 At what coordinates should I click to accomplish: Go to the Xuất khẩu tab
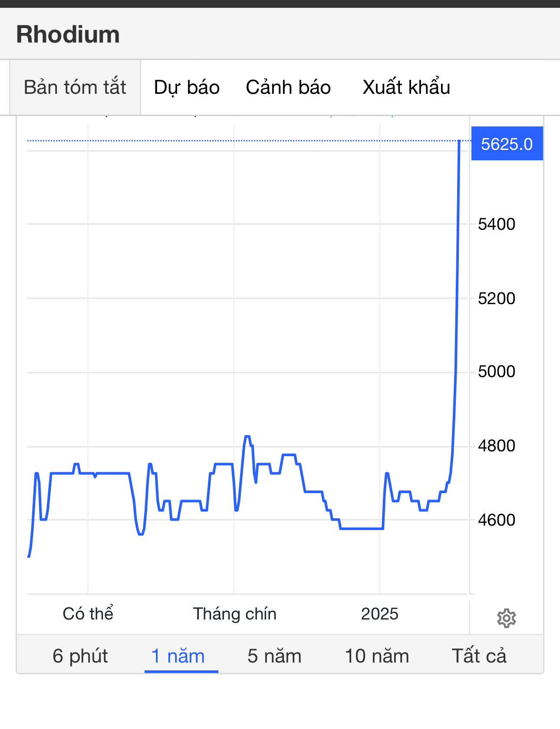click(x=406, y=87)
